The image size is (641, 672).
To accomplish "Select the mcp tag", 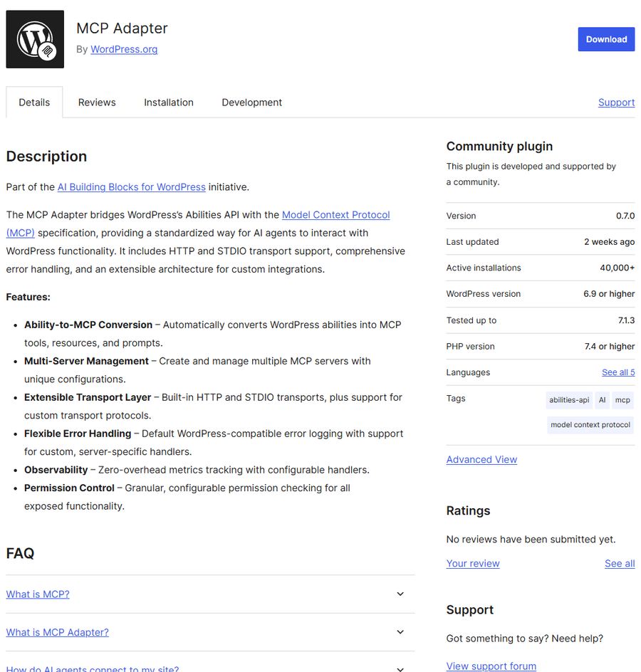I will 622,400.
